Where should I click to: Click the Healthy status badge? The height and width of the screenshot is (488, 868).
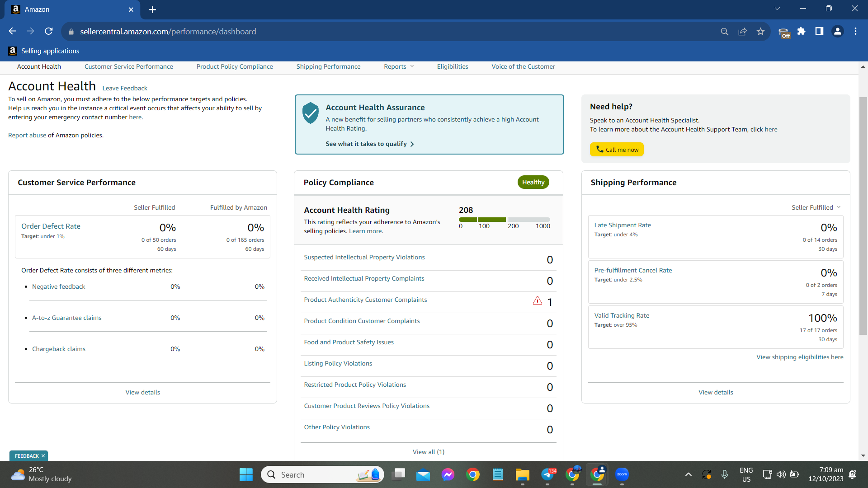[x=533, y=182]
